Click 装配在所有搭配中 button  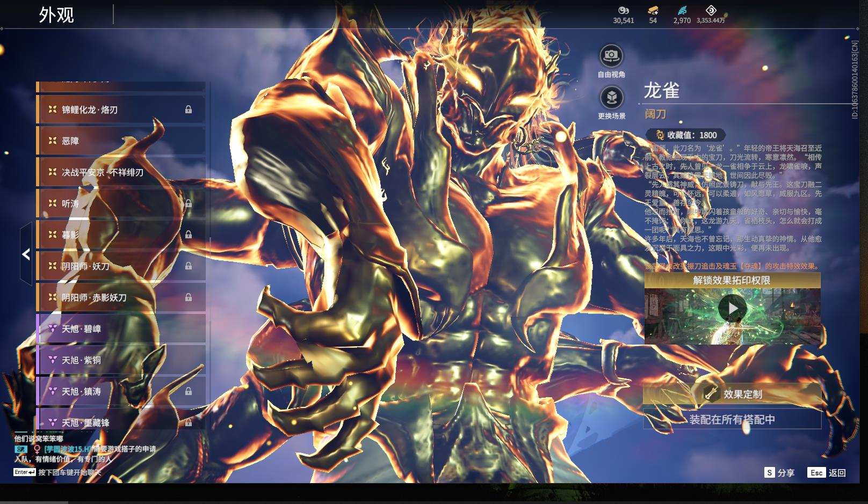pyautogui.click(x=732, y=419)
